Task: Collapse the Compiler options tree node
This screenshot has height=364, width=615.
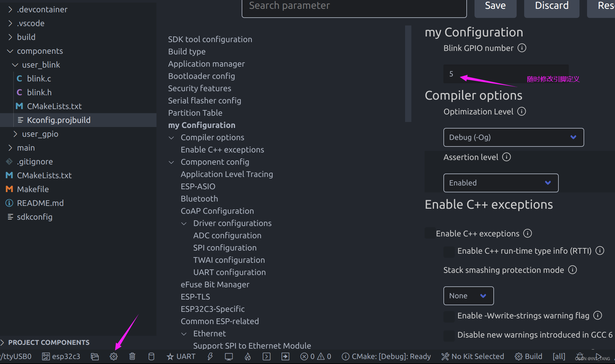Action: tap(172, 138)
